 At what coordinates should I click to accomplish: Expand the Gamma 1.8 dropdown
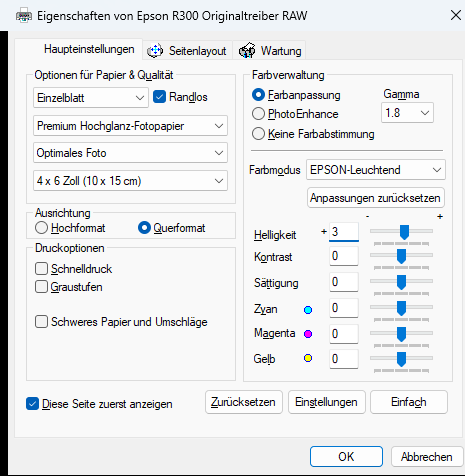pos(407,113)
